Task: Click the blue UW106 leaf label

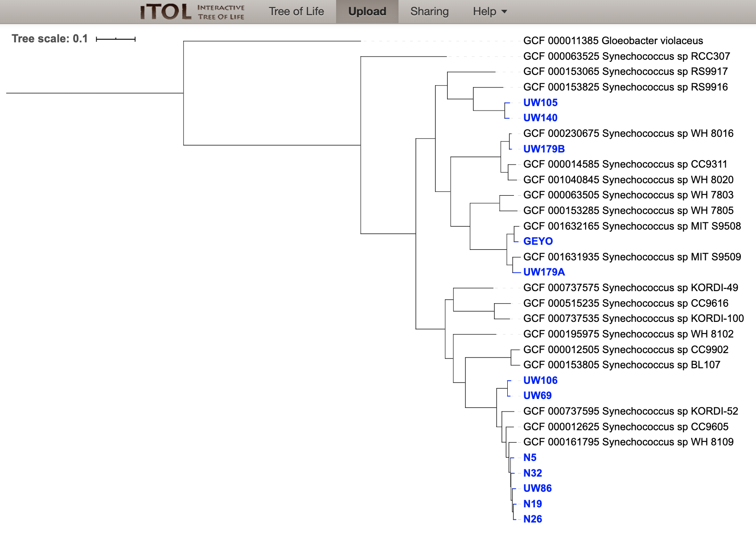Action: click(540, 380)
